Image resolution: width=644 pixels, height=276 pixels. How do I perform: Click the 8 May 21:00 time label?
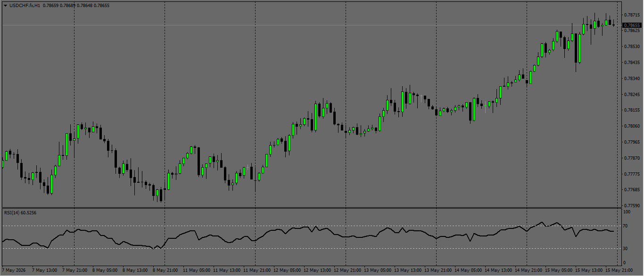tap(165, 271)
